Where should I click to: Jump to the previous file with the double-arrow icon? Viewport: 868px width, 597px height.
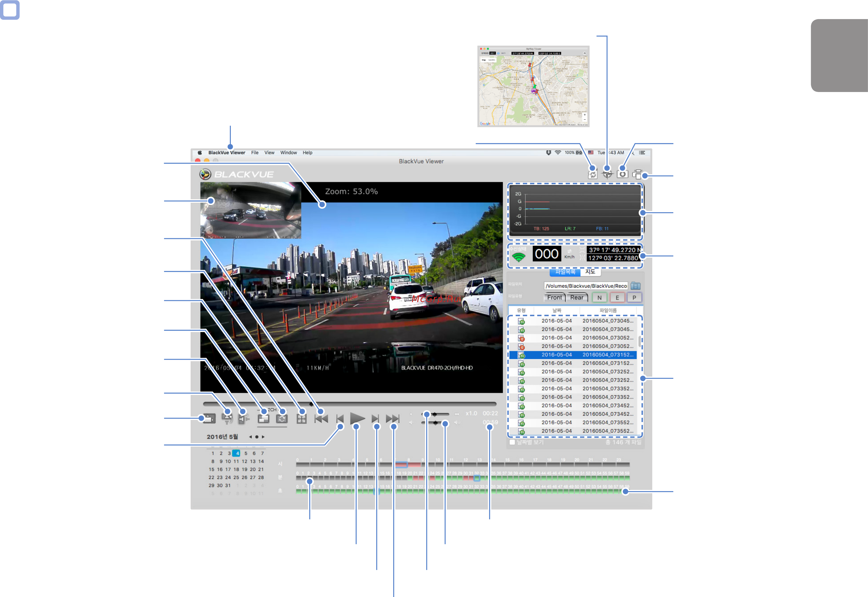tap(321, 418)
